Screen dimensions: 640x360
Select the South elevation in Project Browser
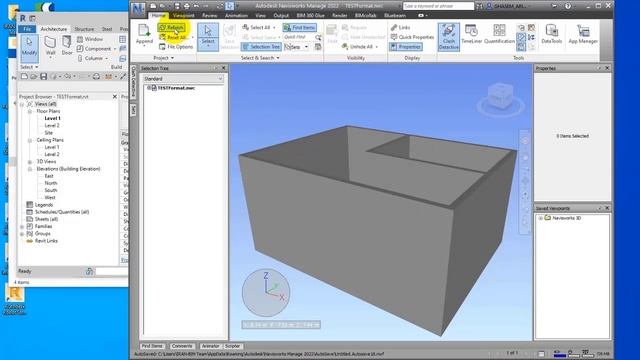pyautogui.click(x=51, y=190)
